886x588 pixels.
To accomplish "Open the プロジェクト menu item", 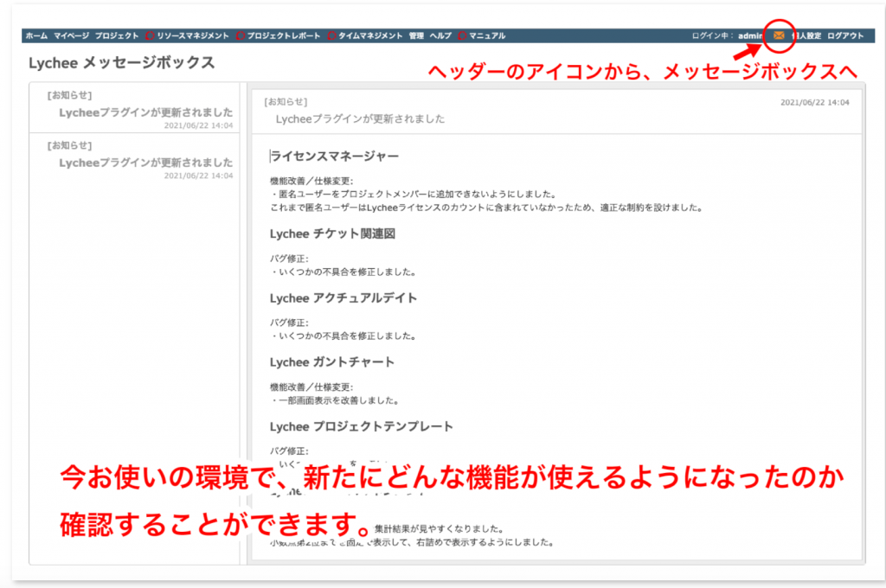I will click(117, 35).
